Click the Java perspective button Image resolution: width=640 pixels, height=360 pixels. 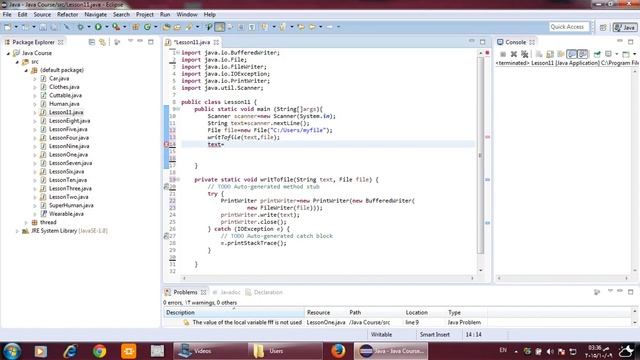pyautogui.click(x=625, y=27)
